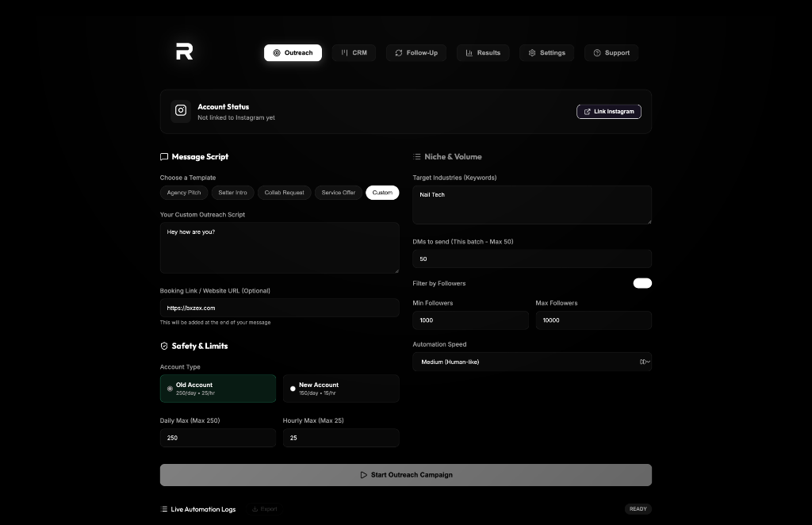Click the Safety & Limits shield icon
Screen dimensions: 812x525
164,346
